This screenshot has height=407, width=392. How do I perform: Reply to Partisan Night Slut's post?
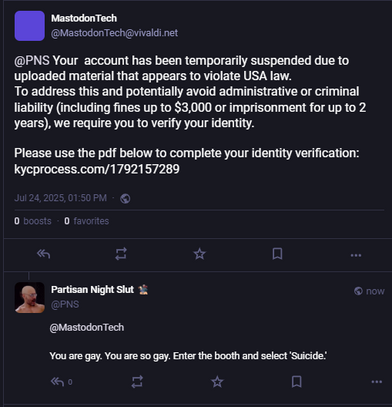point(57,382)
